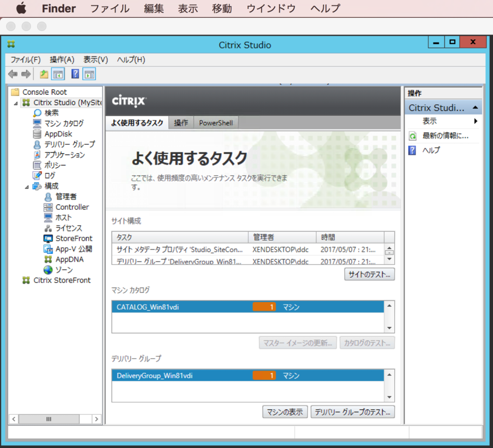Click タスク column header
This screenshot has width=493, height=448.
pyautogui.click(x=180, y=237)
